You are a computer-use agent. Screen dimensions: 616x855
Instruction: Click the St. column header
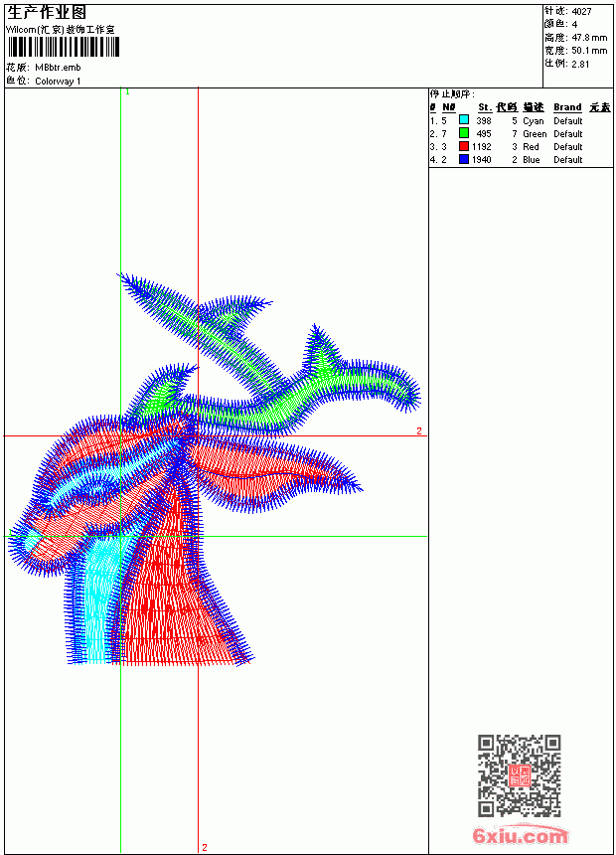[485, 107]
